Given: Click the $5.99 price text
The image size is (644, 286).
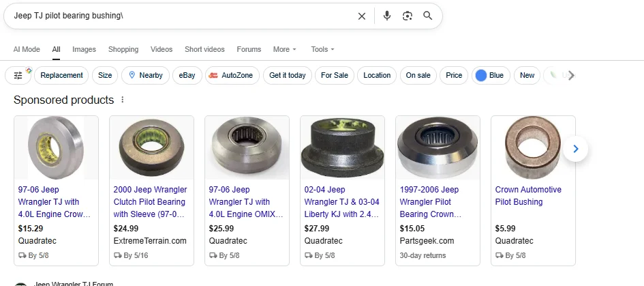Looking at the screenshot, I should tap(505, 229).
